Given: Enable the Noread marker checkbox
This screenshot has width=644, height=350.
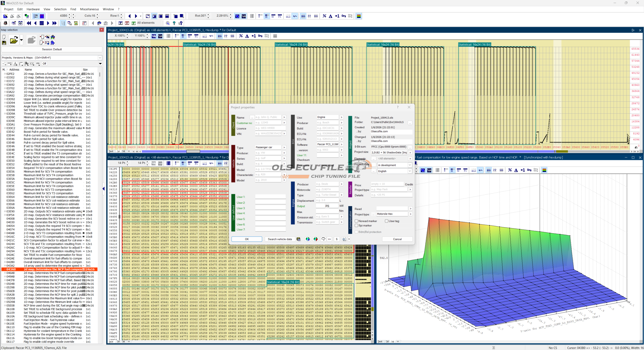Looking at the screenshot, I should tap(356, 221).
